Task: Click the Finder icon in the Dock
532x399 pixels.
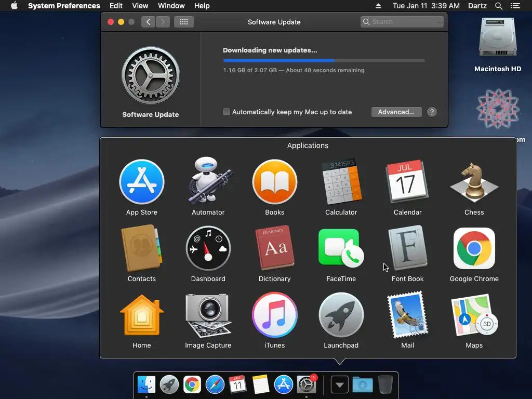Action: (147, 385)
